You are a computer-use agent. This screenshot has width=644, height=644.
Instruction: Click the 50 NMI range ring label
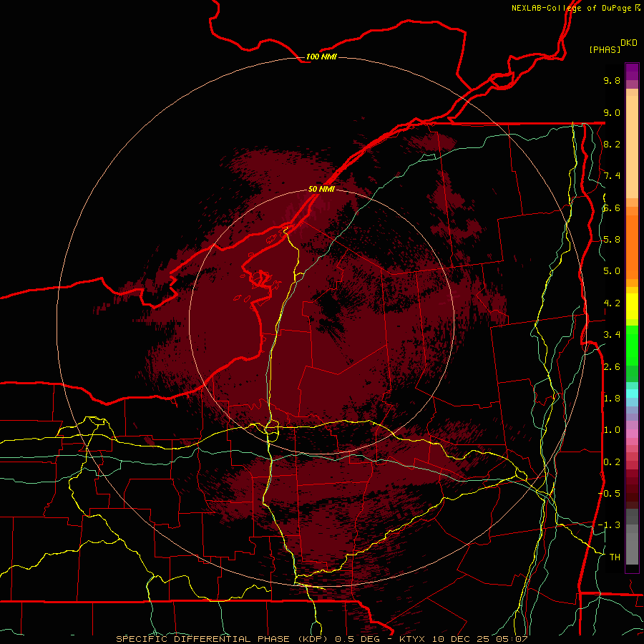(321, 189)
